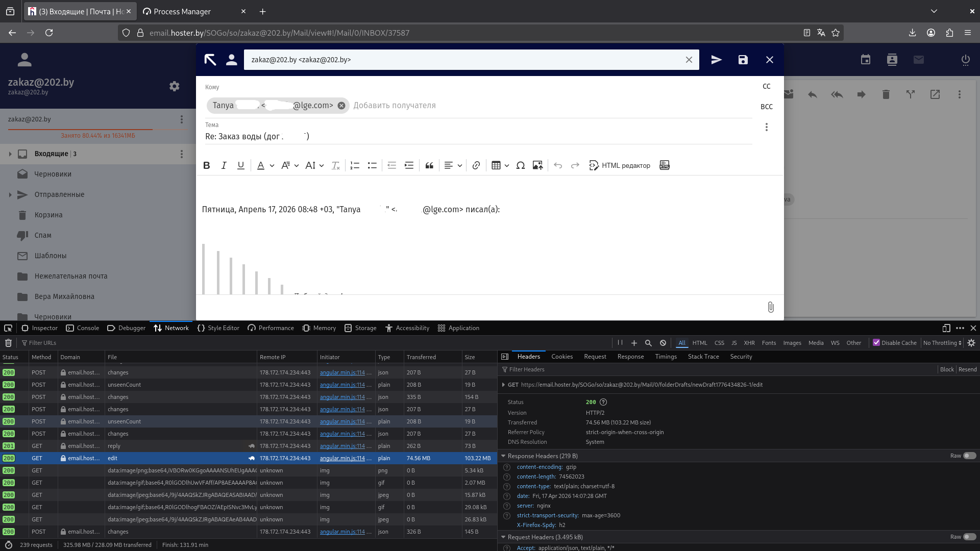980x551 pixels.
Task: Insert a link in the message body
Action: [476, 165]
